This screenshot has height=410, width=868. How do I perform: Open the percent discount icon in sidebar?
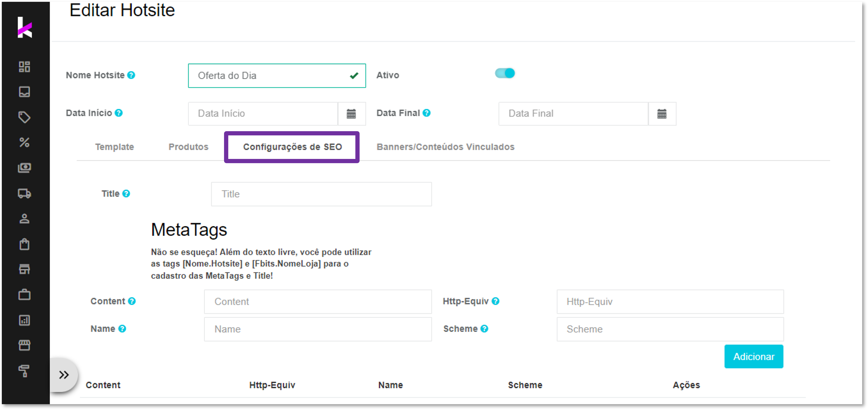(x=25, y=142)
